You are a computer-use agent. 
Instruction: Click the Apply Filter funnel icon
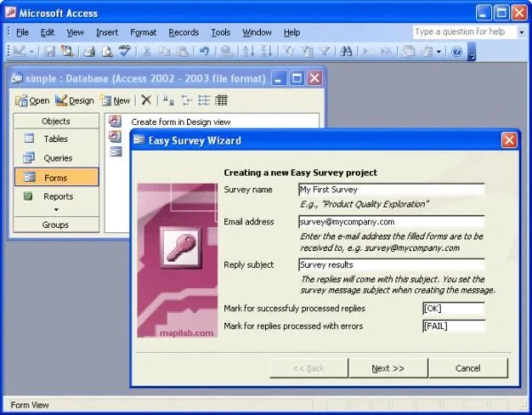pyautogui.click(x=325, y=52)
